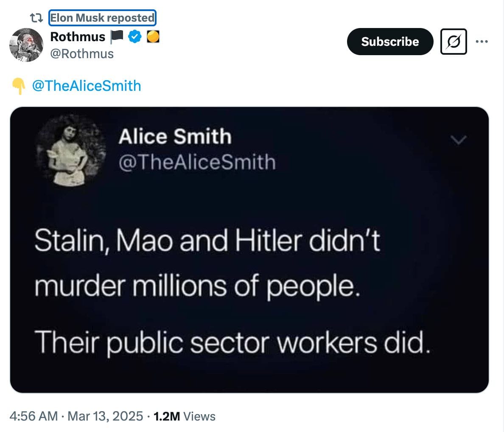Open the embedded tweet screenshot image
The image size is (504, 432).
pos(250,250)
